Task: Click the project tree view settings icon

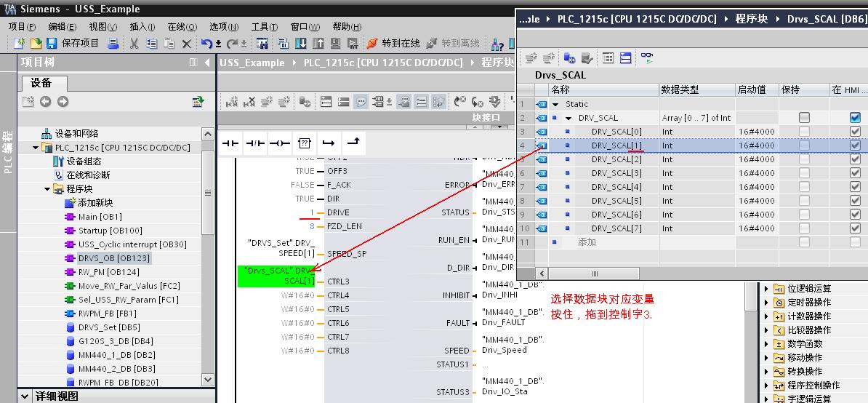Action: (x=198, y=101)
